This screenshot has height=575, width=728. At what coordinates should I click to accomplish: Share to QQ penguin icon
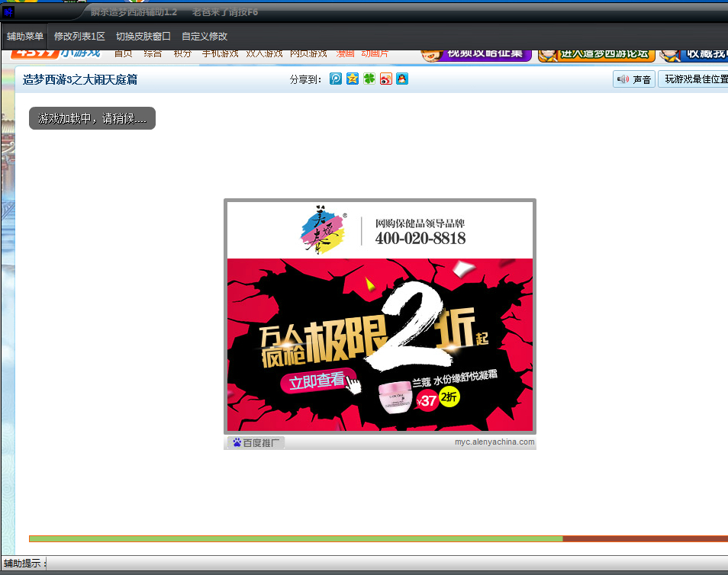click(x=402, y=79)
